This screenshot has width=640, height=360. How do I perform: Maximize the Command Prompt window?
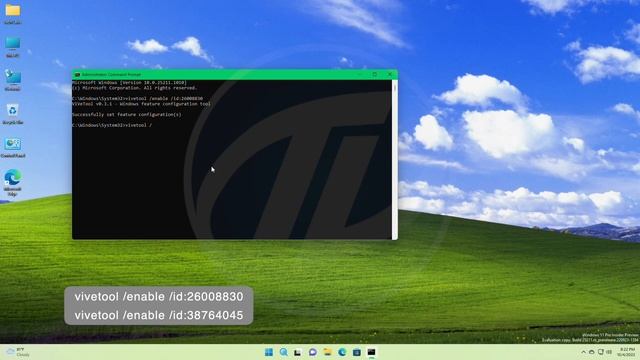click(375, 75)
